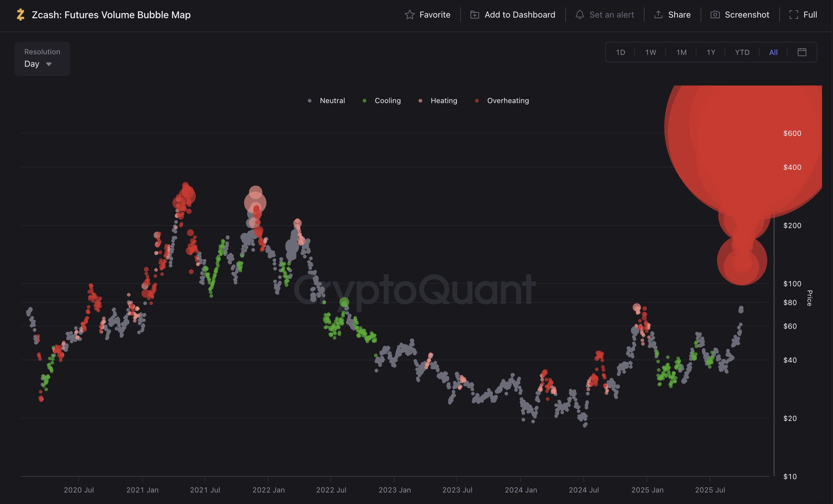Viewport: 833px width, 504px height.
Task: Select the 1D resolution option
Action: [621, 52]
